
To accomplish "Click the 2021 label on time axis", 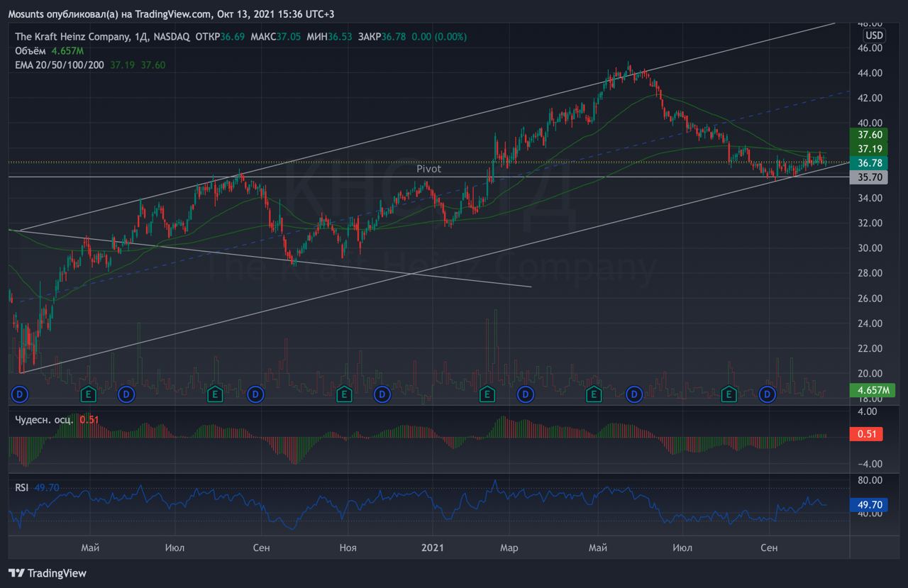I will (x=433, y=548).
